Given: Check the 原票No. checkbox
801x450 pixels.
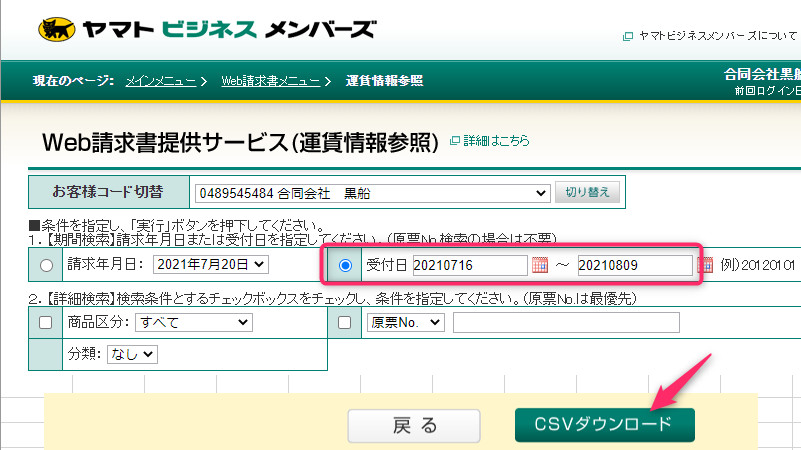Looking at the screenshot, I should (344, 322).
